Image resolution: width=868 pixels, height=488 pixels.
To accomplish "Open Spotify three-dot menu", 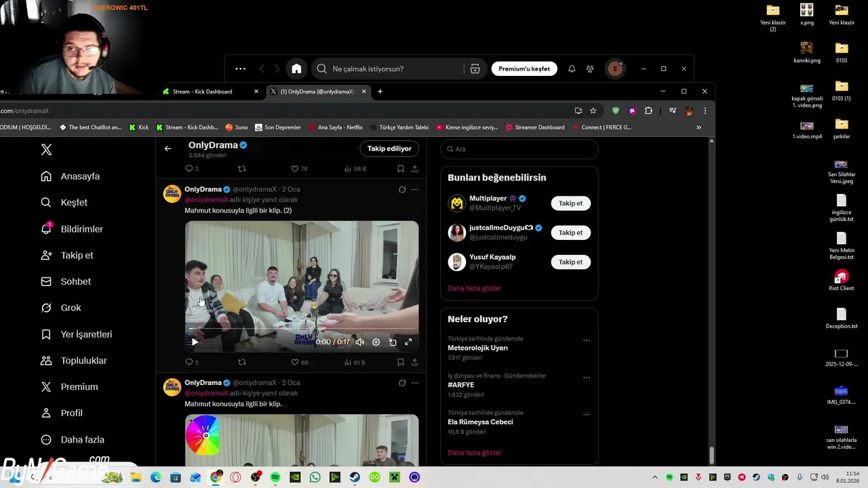I will (x=240, y=68).
